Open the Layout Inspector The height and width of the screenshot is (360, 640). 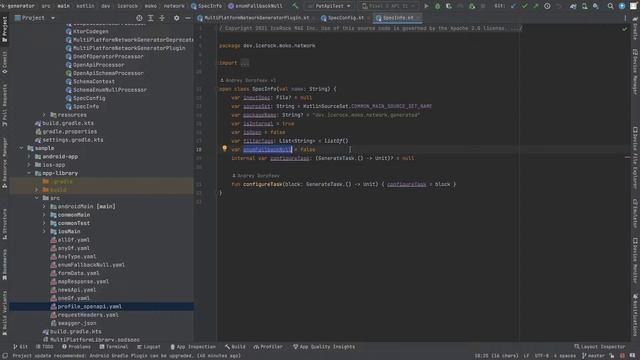pos(600,347)
